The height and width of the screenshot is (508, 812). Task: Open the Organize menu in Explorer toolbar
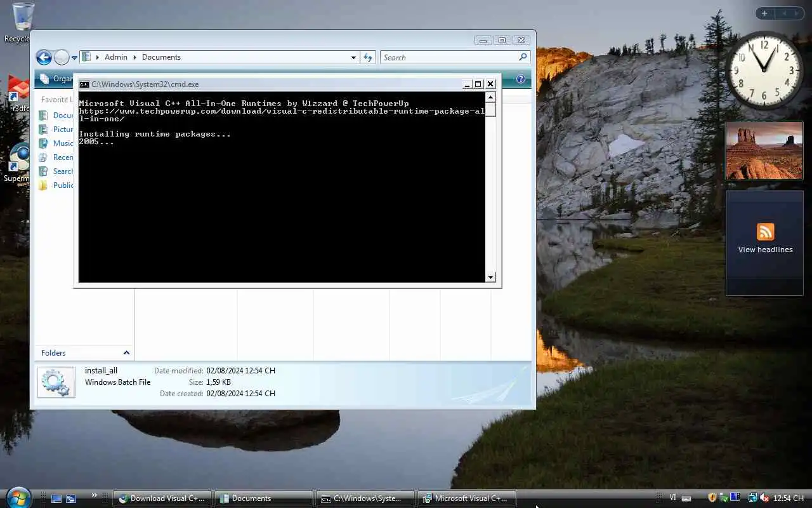pyautogui.click(x=55, y=79)
